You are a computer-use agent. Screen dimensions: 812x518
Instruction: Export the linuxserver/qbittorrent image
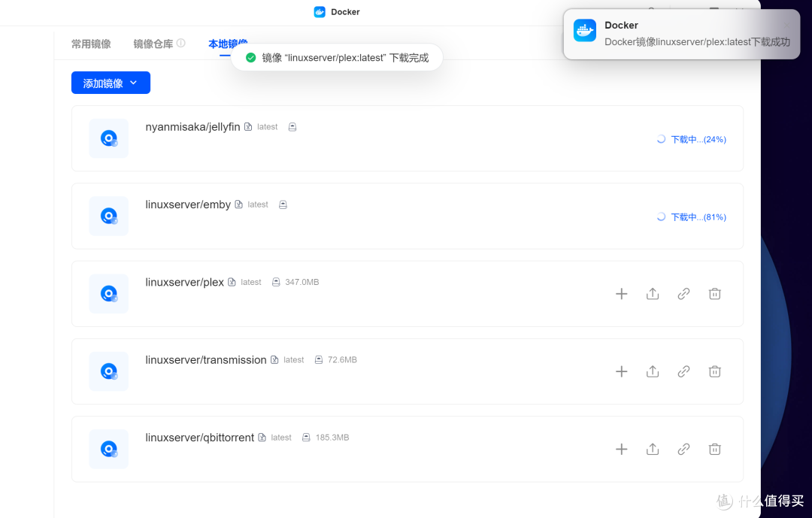pyautogui.click(x=653, y=449)
